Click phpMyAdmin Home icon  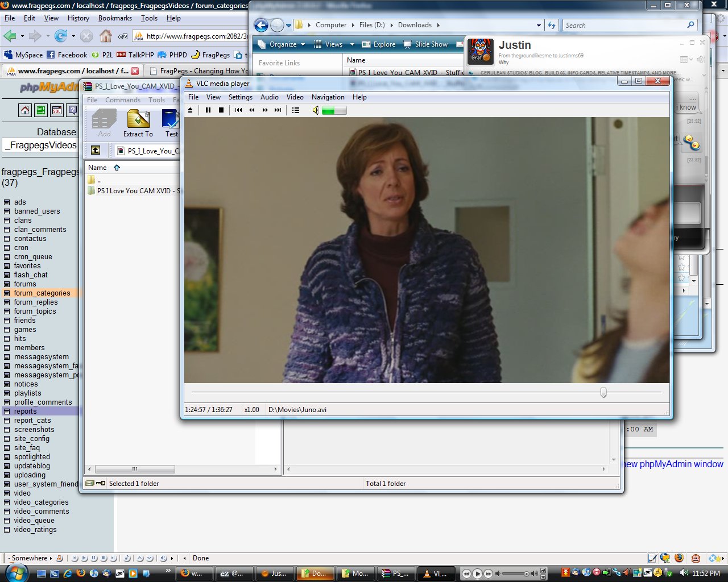coord(25,110)
